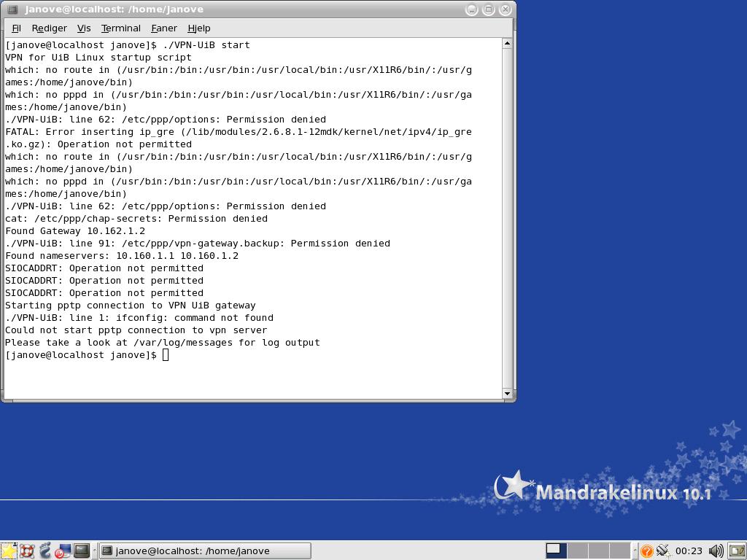This screenshot has height=560, width=747.
Task: Click the terminal scrollbar down arrow
Action: coord(507,393)
